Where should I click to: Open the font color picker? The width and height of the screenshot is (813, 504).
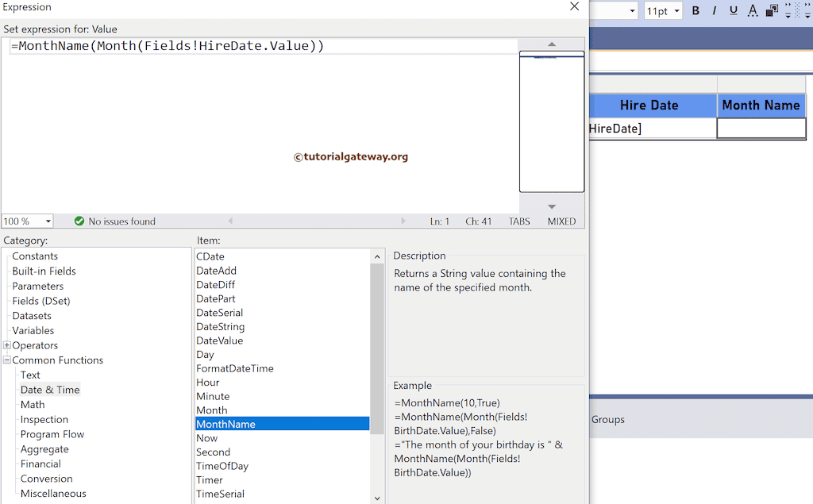752,10
